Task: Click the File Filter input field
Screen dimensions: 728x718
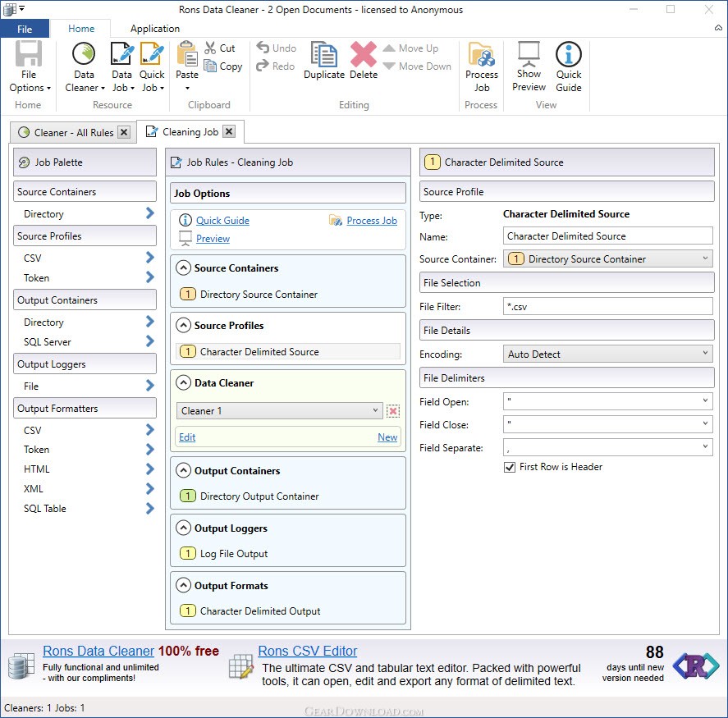Action: tap(607, 306)
